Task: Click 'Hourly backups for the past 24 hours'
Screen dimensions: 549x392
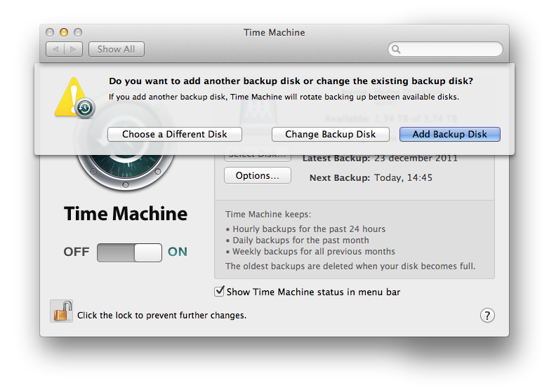Action: (x=309, y=229)
